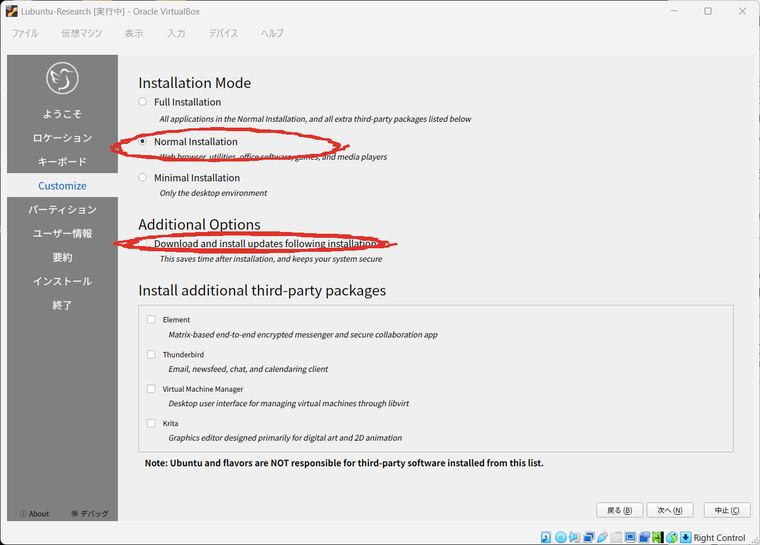Click the network adapters status icon

pyautogui.click(x=589, y=537)
